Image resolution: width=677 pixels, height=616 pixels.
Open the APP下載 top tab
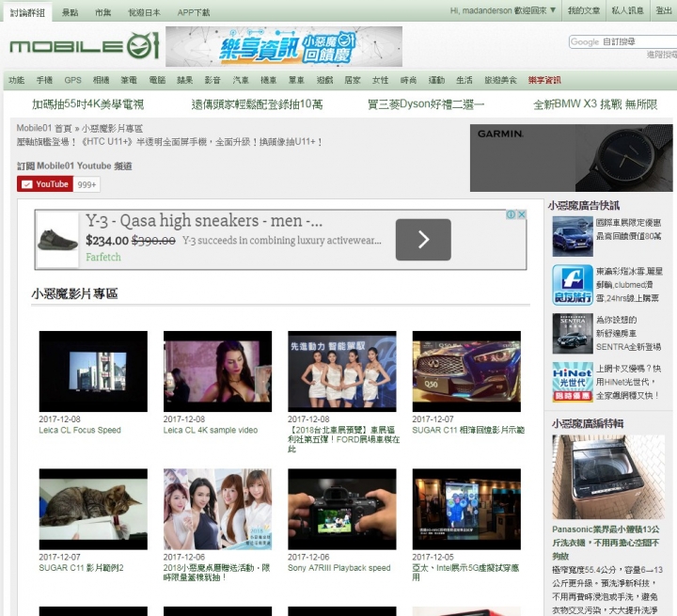194,12
